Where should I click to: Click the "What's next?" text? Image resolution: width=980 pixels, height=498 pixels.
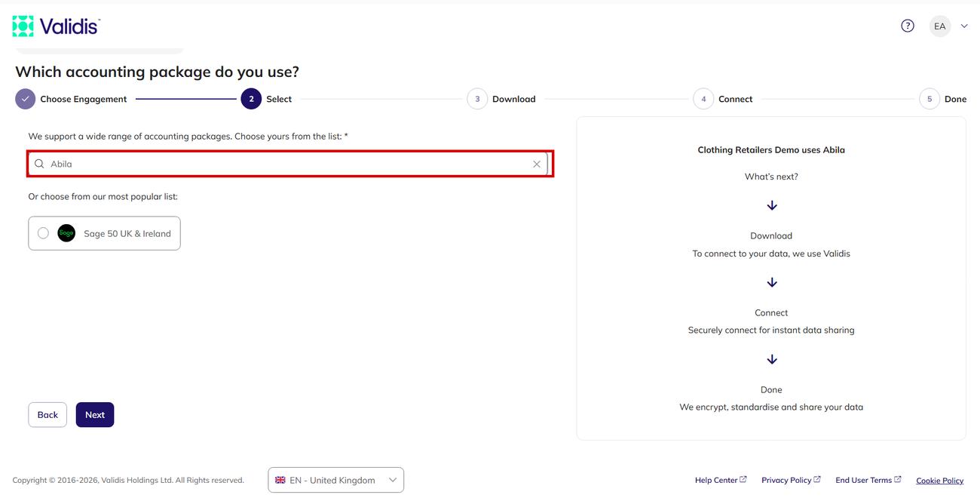[771, 177]
